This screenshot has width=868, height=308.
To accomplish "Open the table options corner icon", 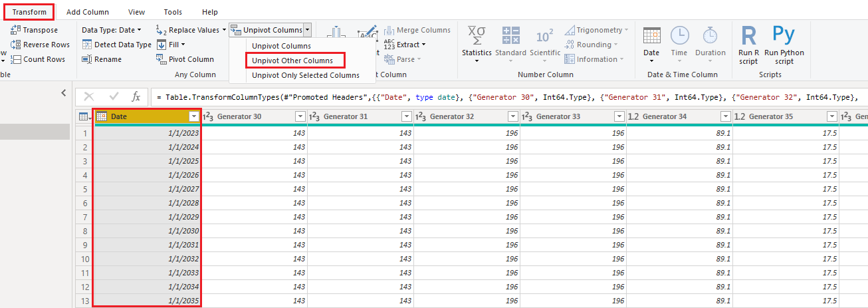I will [x=85, y=116].
